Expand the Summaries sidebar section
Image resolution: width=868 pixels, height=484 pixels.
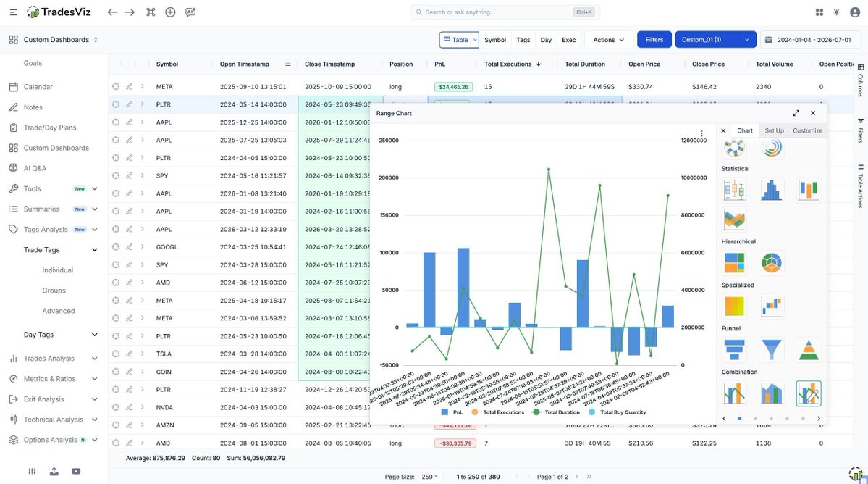pyautogui.click(x=95, y=209)
